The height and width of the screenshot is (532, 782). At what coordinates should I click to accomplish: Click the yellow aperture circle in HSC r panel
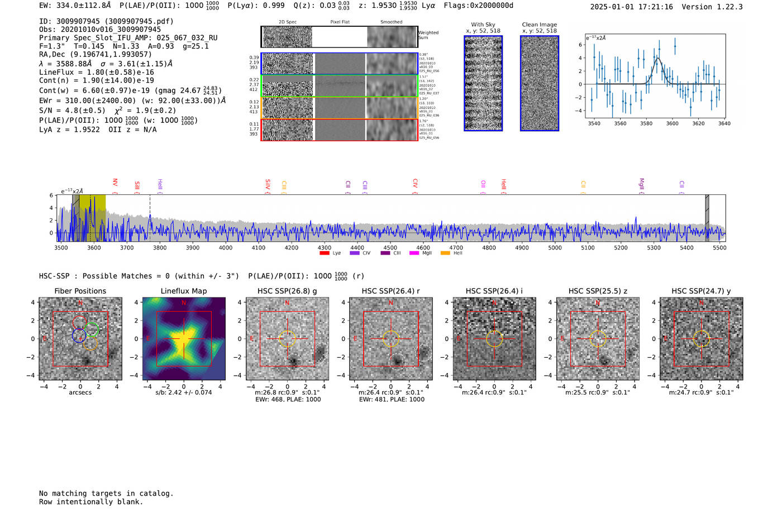[x=390, y=338]
